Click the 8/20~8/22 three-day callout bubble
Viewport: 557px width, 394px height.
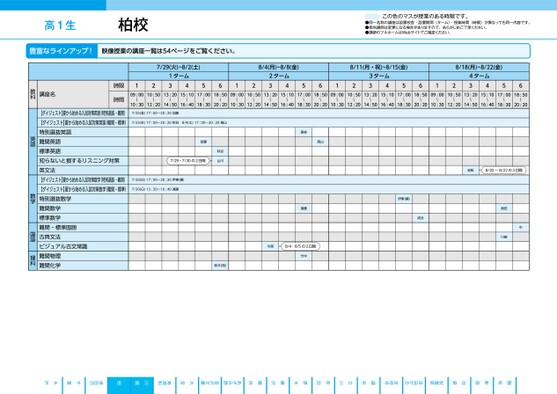click(x=504, y=170)
